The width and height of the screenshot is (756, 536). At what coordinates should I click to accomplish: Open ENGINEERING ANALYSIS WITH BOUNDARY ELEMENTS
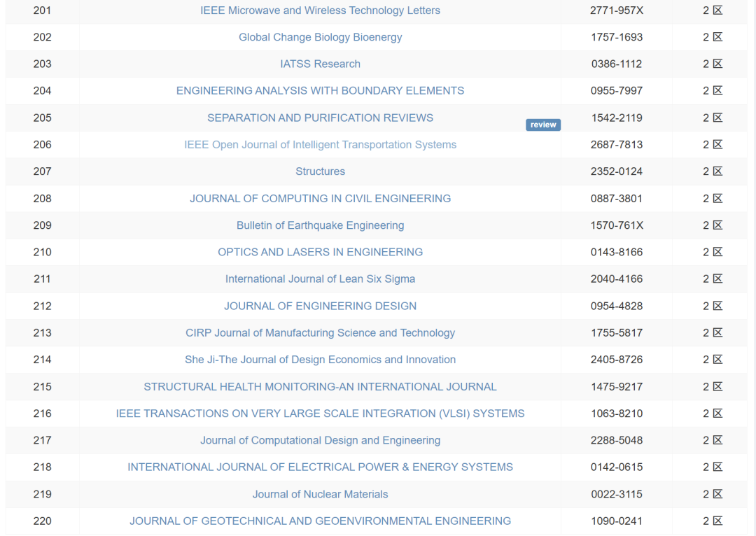pos(320,91)
